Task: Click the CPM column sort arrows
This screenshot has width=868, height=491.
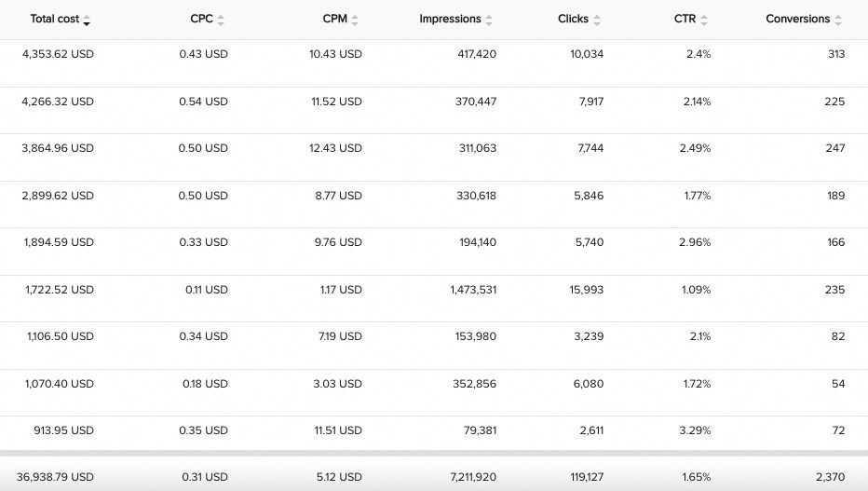Action: [x=355, y=20]
